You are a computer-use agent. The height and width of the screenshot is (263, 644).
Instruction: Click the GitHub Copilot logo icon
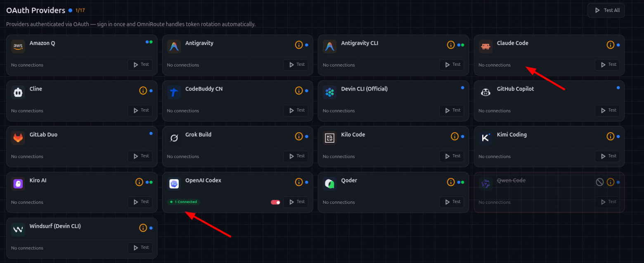[x=485, y=92]
